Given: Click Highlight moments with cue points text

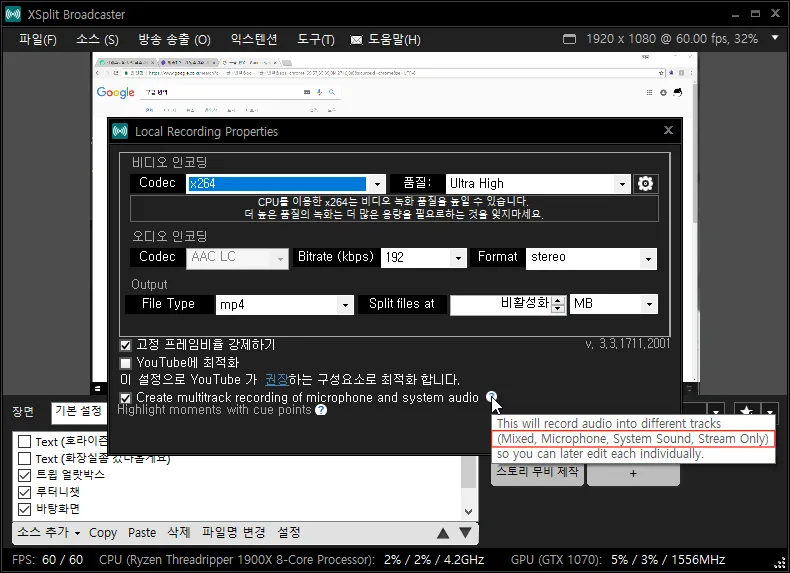Looking at the screenshot, I should pos(214,410).
